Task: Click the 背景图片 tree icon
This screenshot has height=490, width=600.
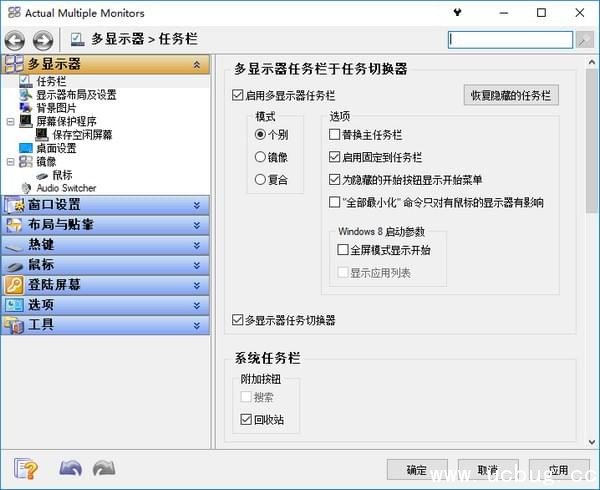Action: 26,108
